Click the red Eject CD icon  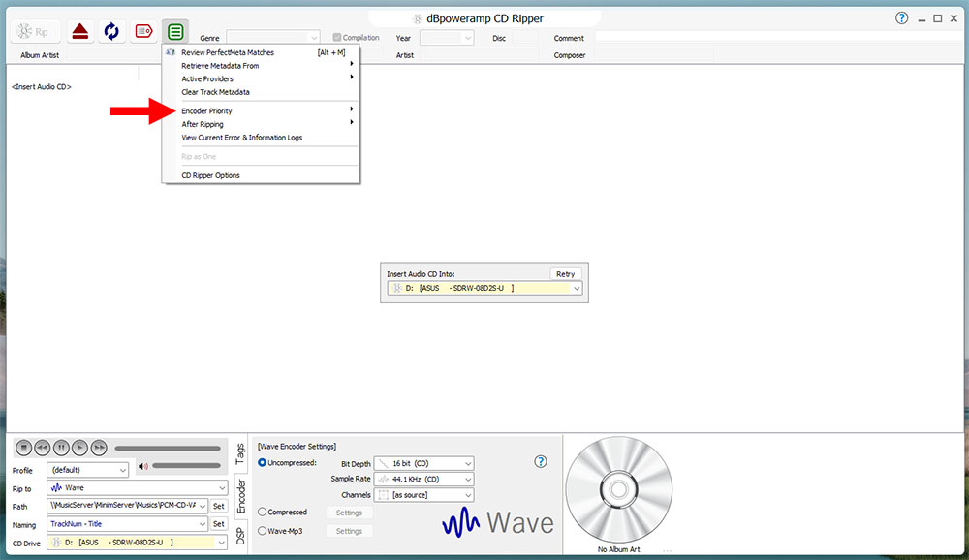(x=80, y=31)
